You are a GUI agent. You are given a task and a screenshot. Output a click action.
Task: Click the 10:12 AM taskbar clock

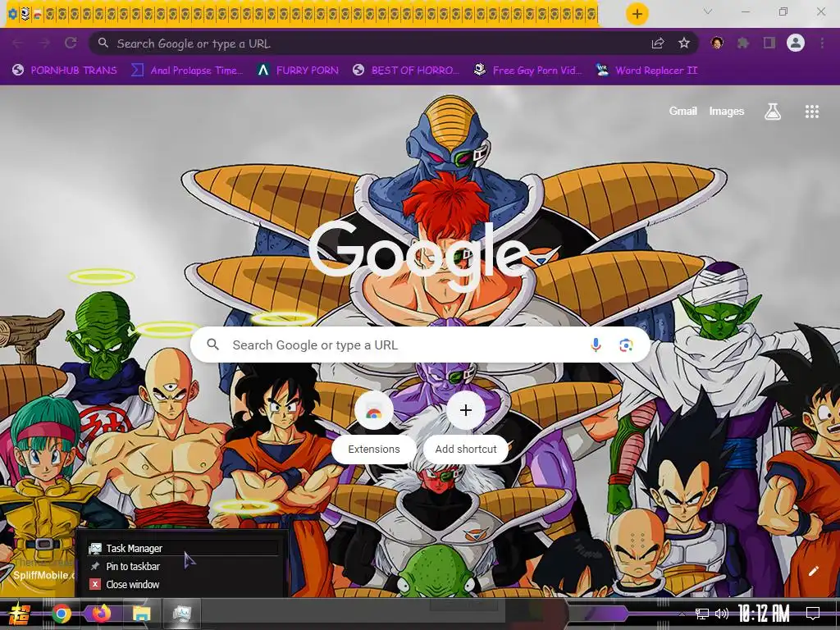tap(764, 614)
